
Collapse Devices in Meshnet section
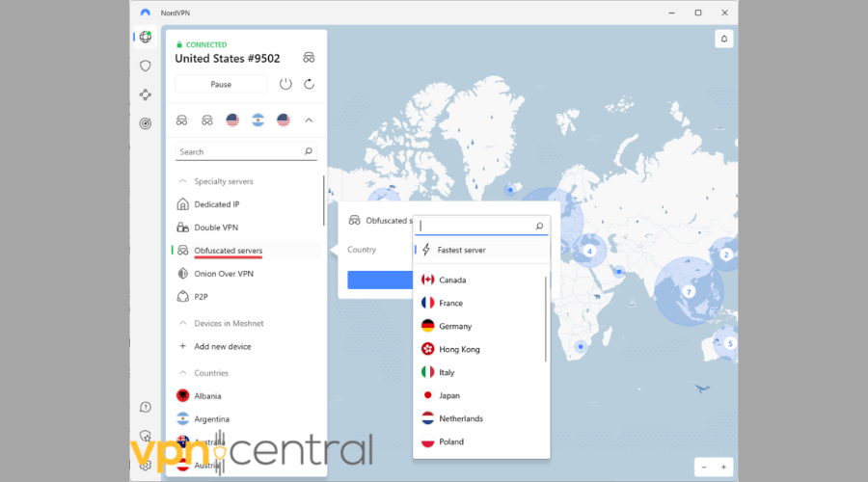(x=182, y=323)
